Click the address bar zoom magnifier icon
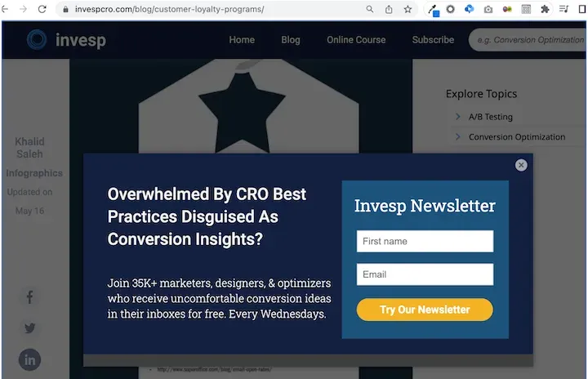Viewport: 588px width, 379px height. tap(370, 9)
